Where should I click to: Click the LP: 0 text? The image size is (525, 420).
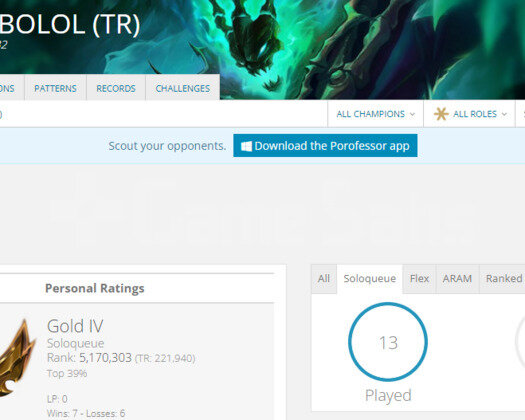pos(57,399)
